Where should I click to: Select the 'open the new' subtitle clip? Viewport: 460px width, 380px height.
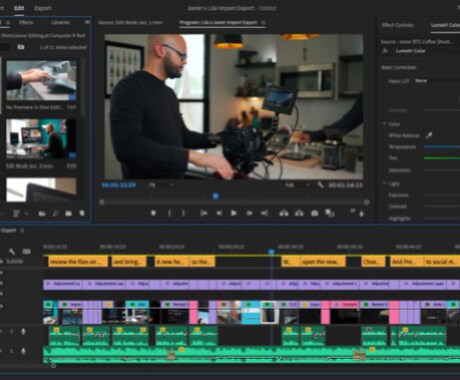tap(323, 262)
